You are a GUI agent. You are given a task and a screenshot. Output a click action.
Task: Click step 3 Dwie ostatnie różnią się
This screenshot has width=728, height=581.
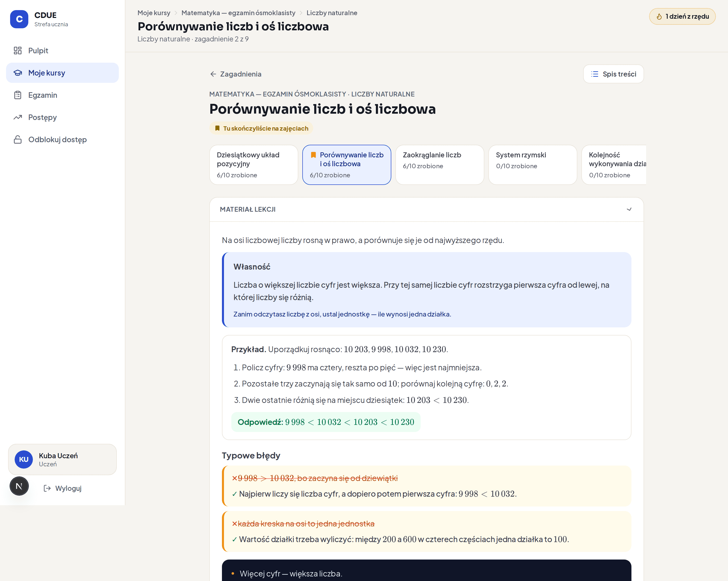(x=351, y=400)
